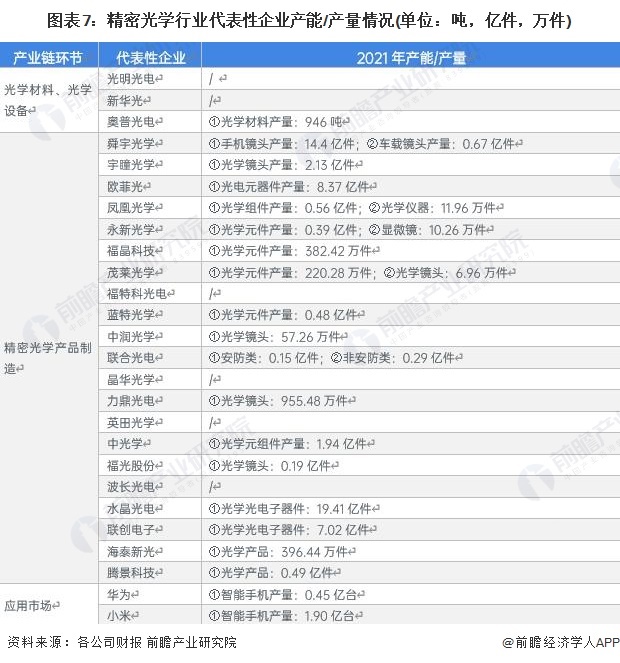Screen dimensions: 620x663
Task: Click the 光学材料、光学设备 category cell
Action: point(48,100)
